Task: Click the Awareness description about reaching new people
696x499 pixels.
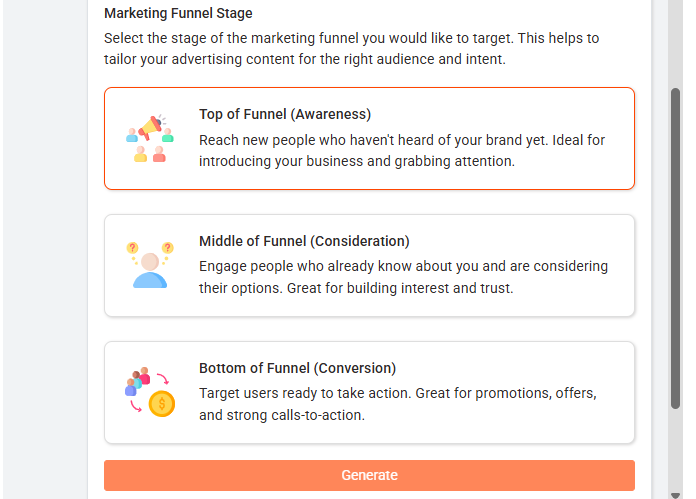Action: coord(402,150)
